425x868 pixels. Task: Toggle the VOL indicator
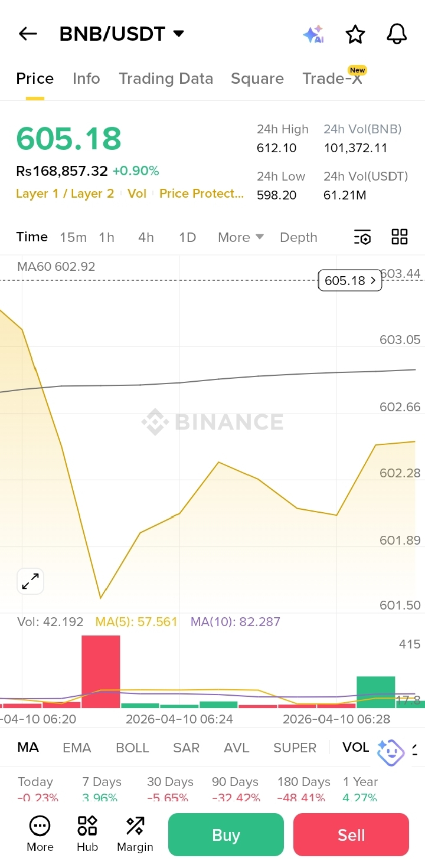click(355, 748)
